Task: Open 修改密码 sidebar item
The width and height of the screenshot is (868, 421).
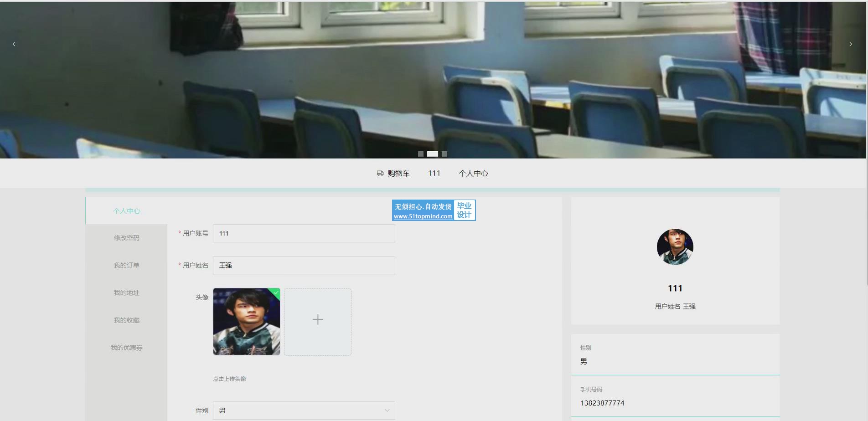Action: (126, 238)
